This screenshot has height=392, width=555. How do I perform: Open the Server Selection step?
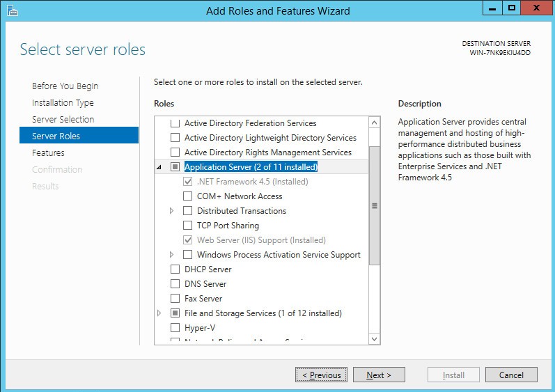pos(63,119)
